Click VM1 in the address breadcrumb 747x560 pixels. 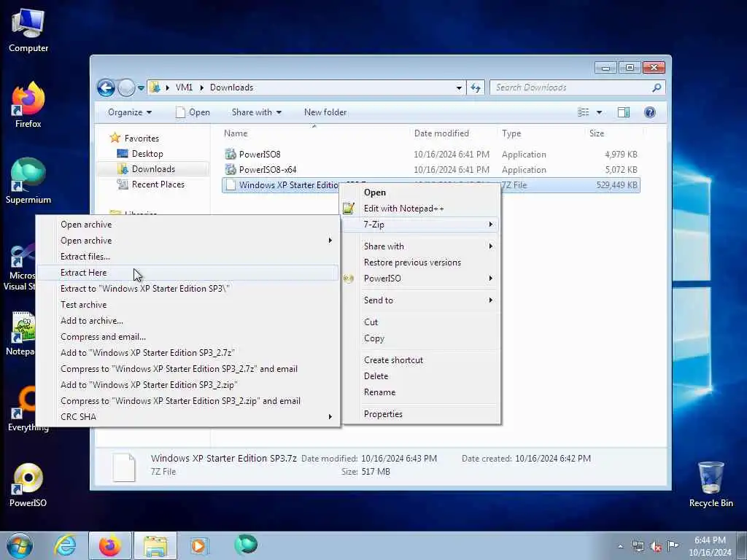click(184, 87)
